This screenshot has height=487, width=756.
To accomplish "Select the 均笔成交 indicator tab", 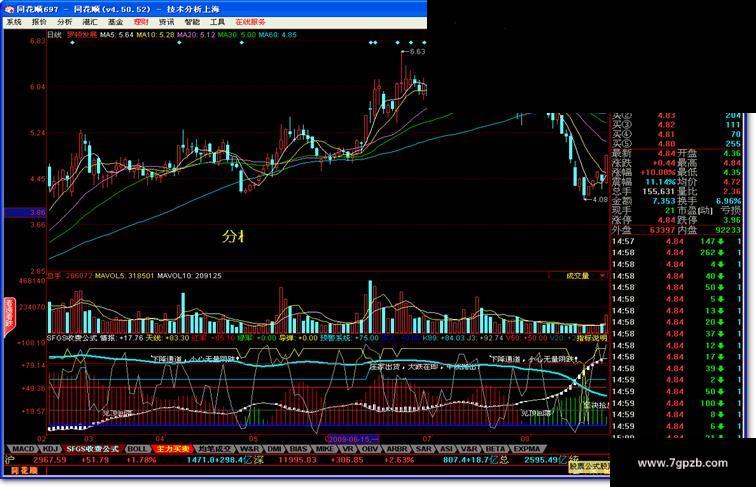I will click(x=215, y=449).
